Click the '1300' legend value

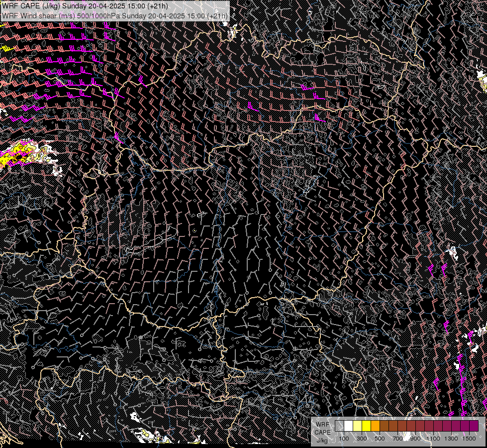tap(451, 439)
